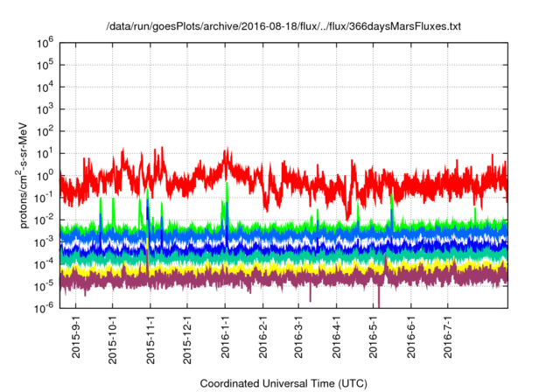Image resolution: width=560 pixels, height=392 pixels.
Task: Click the y-axis tick label 10^0
Action: (x=45, y=174)
